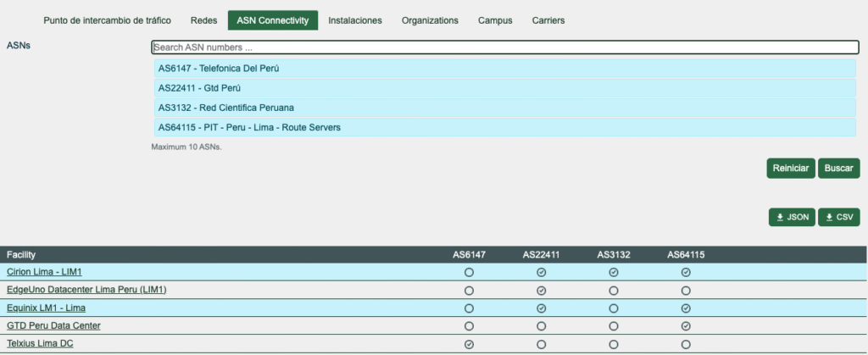Viewport: 868px width, 355px height.
Task: Click AS64115 check icon in Equinix LM1 row
Action: [686, 308]
